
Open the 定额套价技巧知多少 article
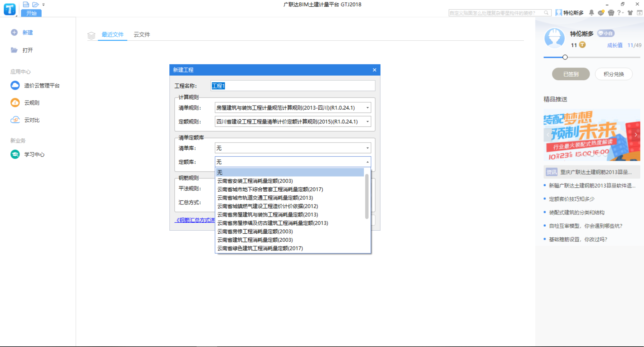click(x=572, y=199)
